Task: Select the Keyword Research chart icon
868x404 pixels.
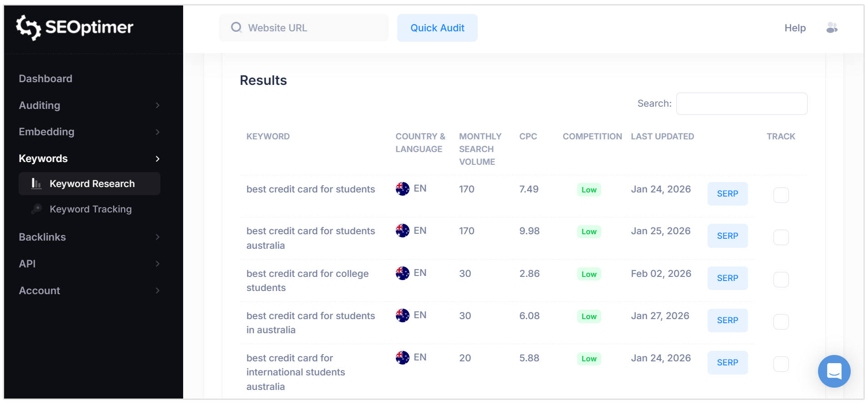Action: pyautogui.click(x=35, y=183)
